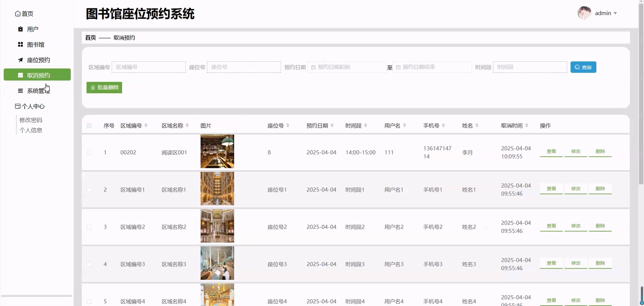The image size is (644, 306).
Task: Click the 图书馆 grid icon
Action: pos(20,44)
